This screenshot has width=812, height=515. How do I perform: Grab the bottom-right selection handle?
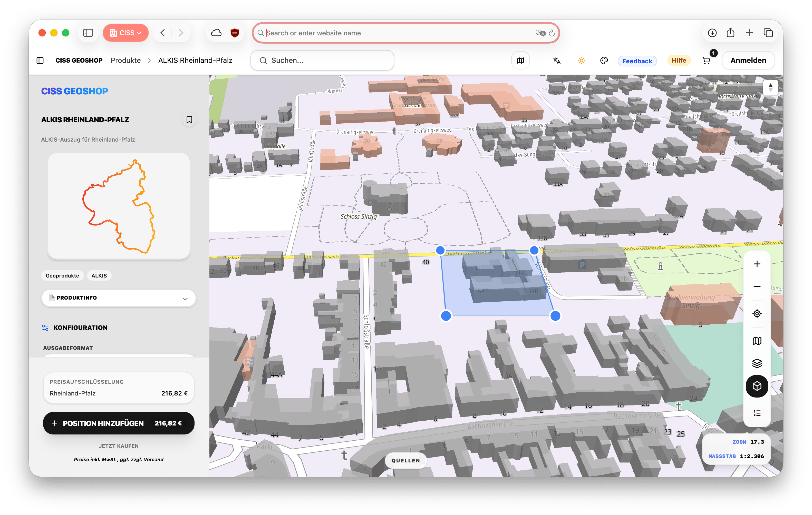pos(555,316)
